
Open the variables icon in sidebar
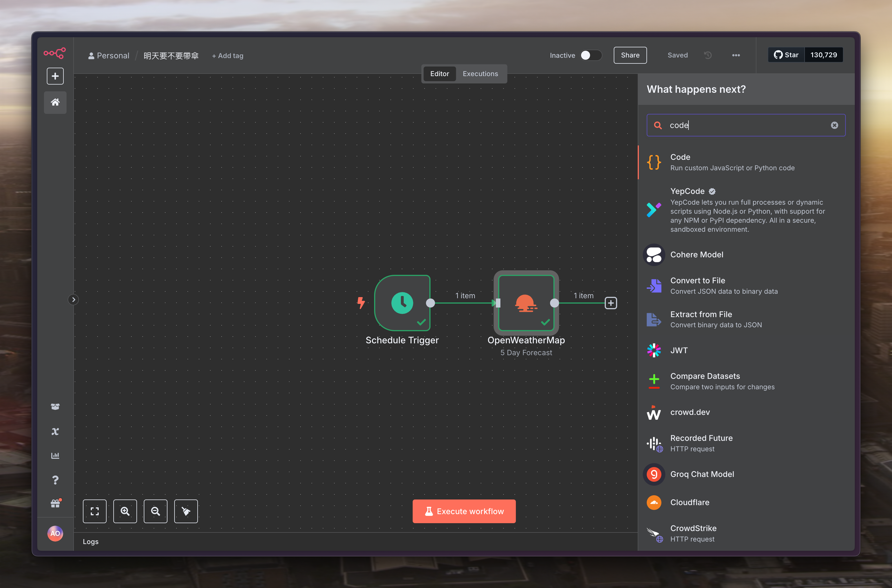click(55, 431)
